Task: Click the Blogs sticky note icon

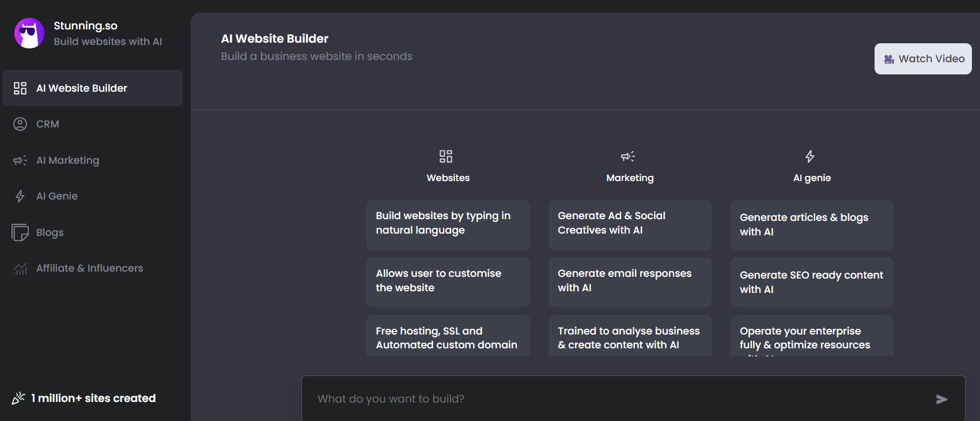Action: point(20,232)
